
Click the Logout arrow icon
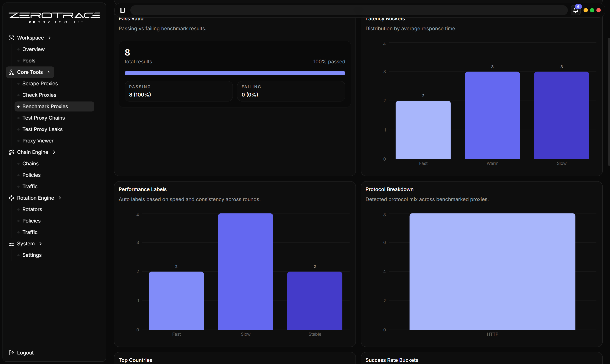point(11,353)
